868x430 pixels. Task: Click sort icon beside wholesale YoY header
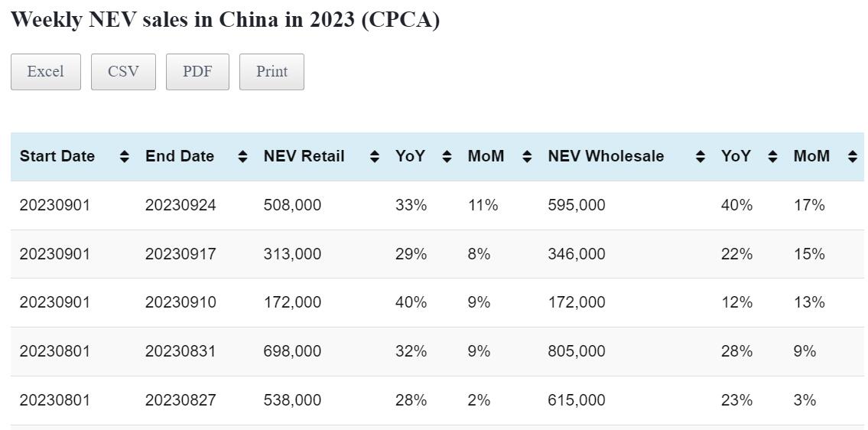pyautogui.click(x=772, y=157)
